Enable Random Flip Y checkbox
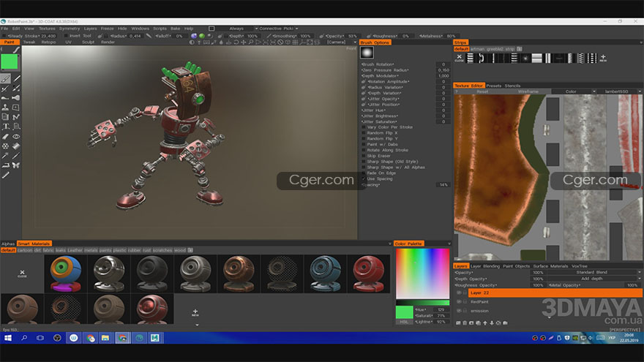This screenshot has height=362, width=644. [x=364, y=139]
